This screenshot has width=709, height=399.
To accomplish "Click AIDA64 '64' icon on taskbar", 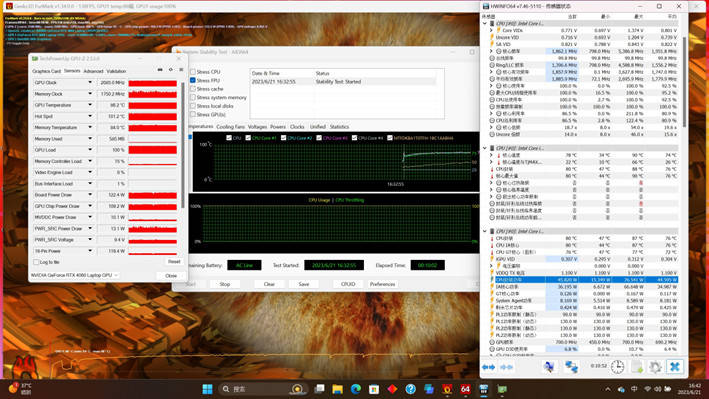I will click(x=465, y=389).
